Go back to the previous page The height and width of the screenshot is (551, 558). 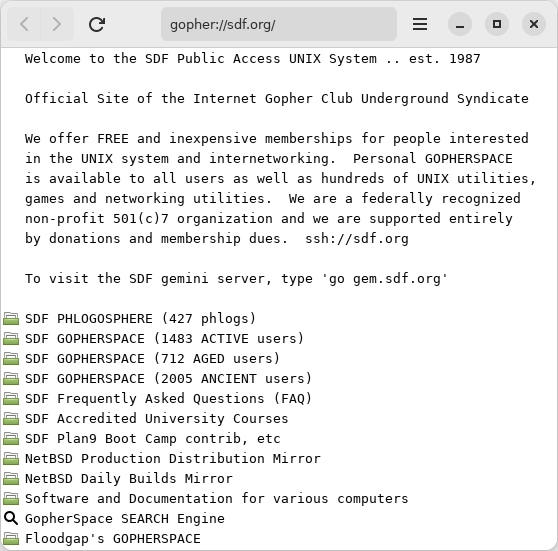click(24, 24)
